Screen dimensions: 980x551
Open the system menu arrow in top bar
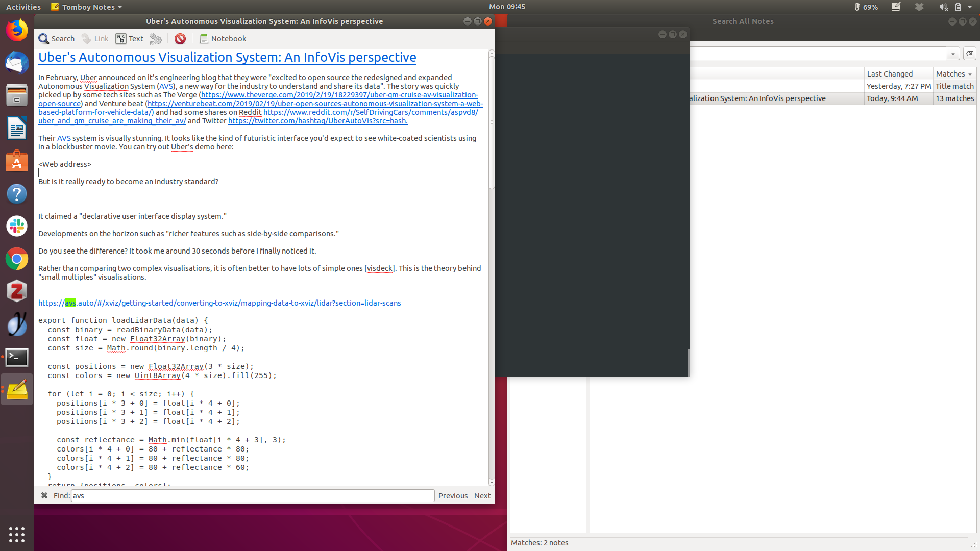coord(970,7)
